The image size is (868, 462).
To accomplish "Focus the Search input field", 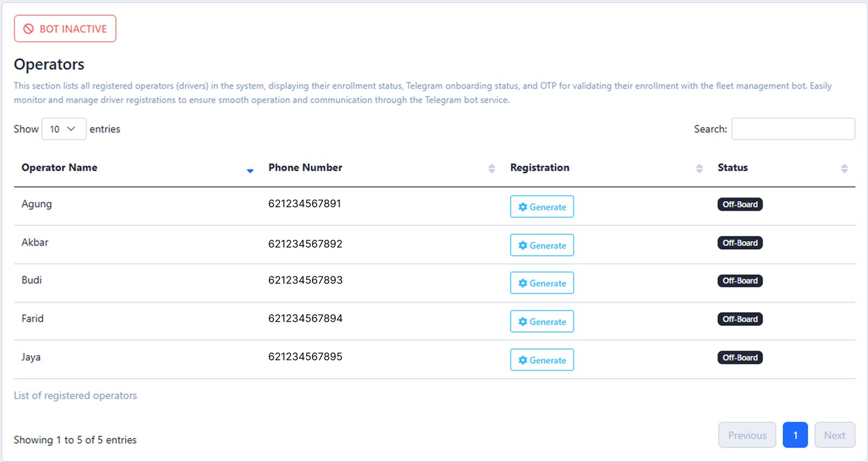I will (793, 129).
